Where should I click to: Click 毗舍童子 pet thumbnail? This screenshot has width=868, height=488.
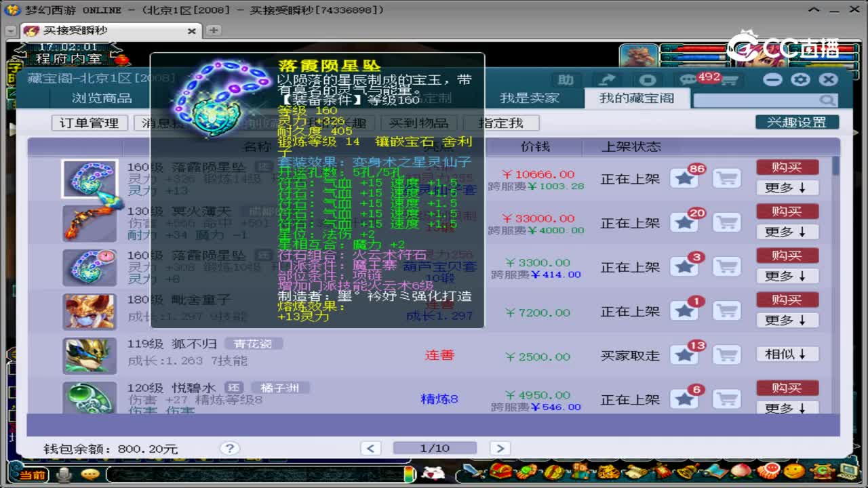pos(90,311)
